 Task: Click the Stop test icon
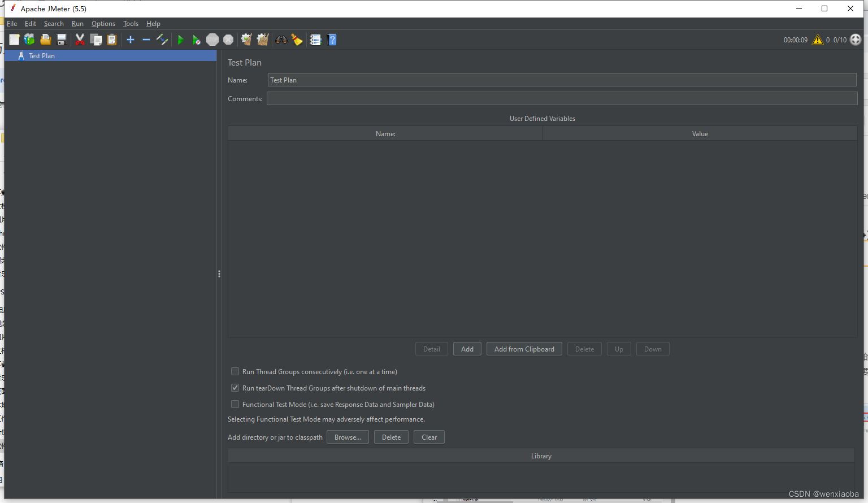click(x=212, y=40)
